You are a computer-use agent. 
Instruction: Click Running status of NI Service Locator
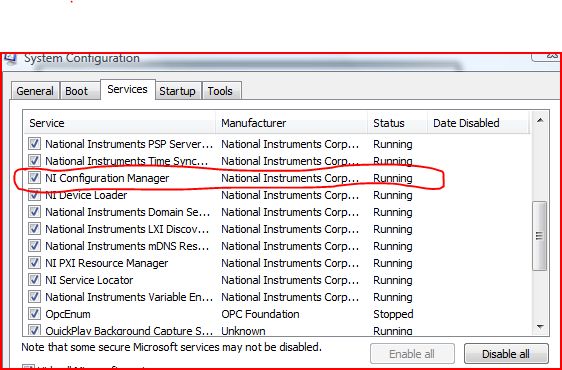392,280
